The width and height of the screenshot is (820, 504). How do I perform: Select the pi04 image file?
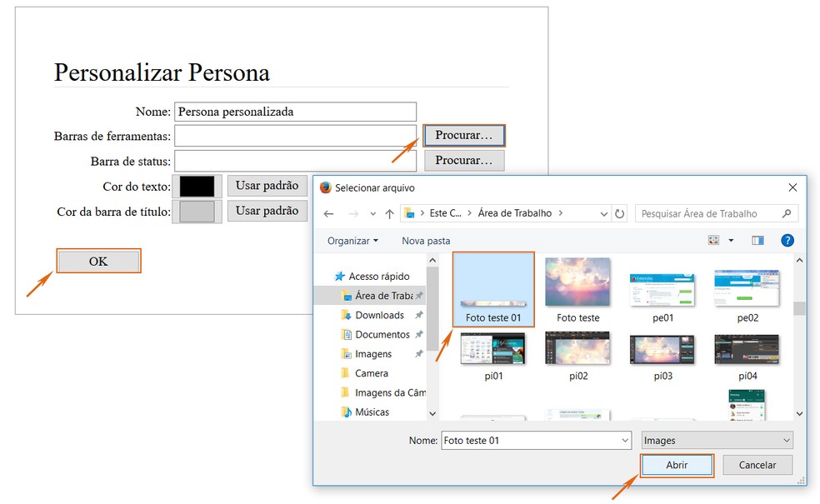pyautogui.click(x=747, y=357)
